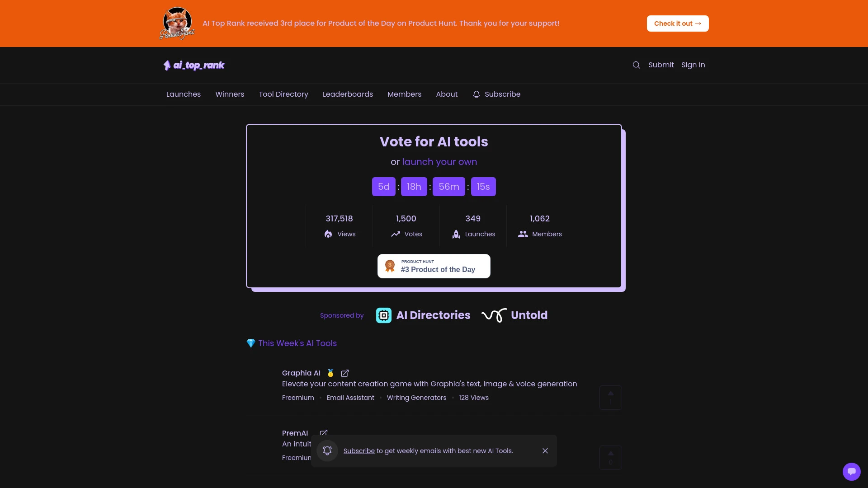Click the Check it out button

[677, 23]
